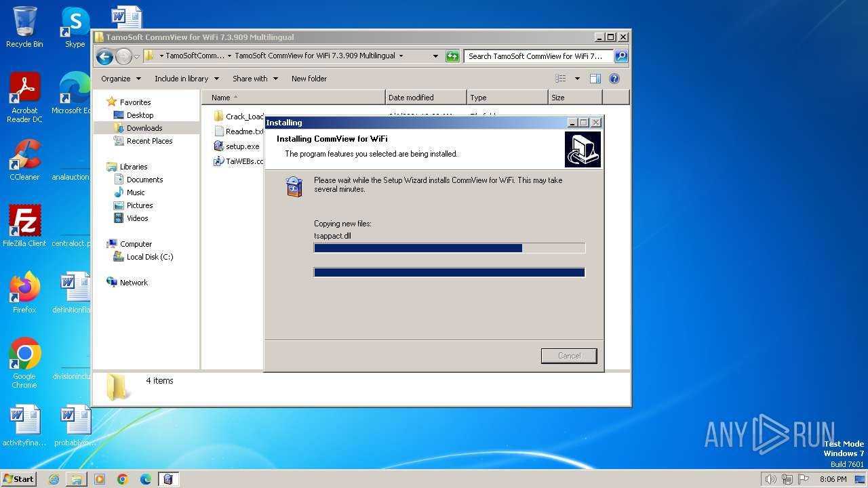
Task: Sort files by Size column
Action: [575, 98]
